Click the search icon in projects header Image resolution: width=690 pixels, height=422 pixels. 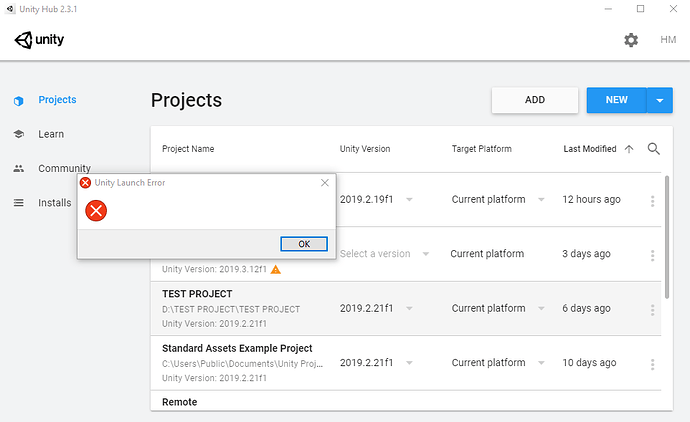coord(654,149)
